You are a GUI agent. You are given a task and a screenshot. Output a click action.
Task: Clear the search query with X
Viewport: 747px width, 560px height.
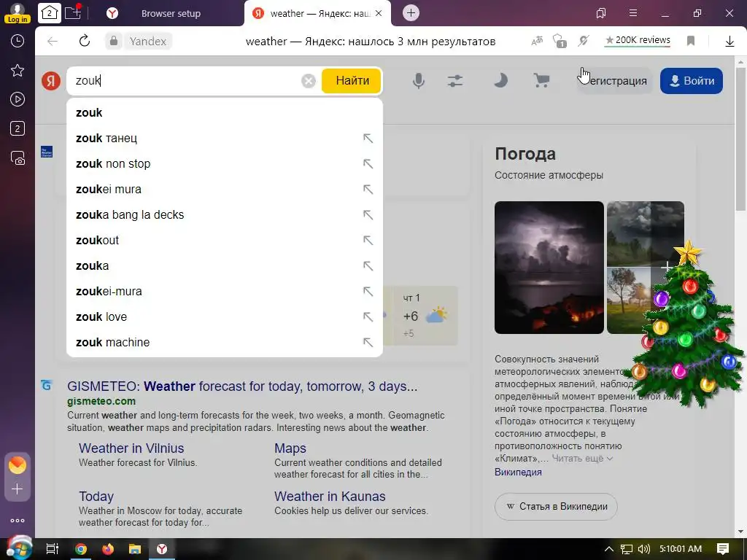tap(309, 81)
